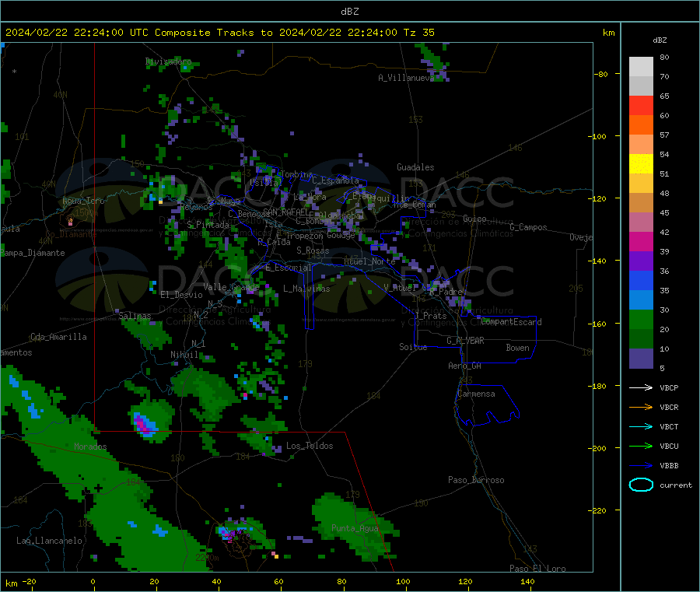Click the Paso_Barroso label
The height and width of the screenshot is (592, 700).
(x=476, y=480)
